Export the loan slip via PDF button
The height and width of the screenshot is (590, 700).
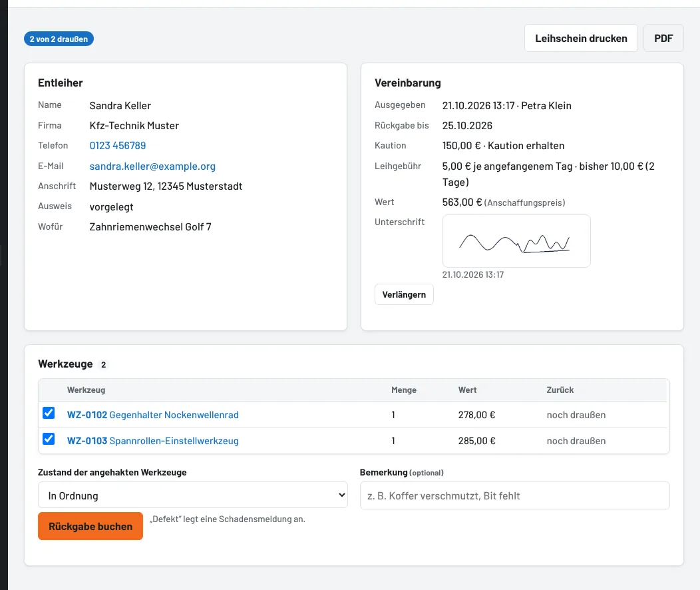tap(663, 39)
